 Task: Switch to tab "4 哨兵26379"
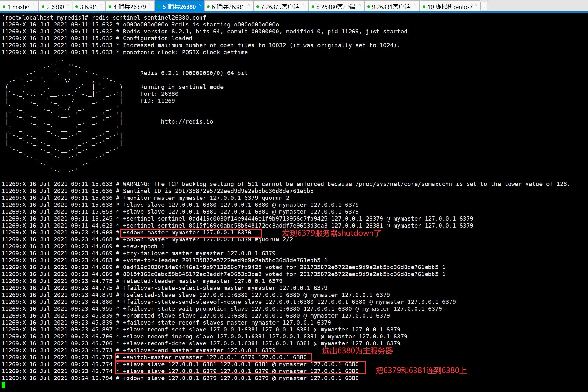tap(130, 7)
